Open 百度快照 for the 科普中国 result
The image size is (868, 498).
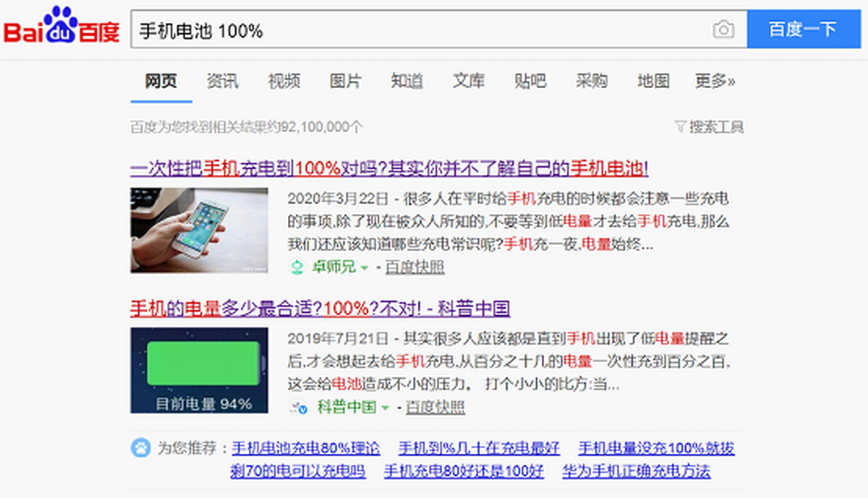click(x=435, y=408)
